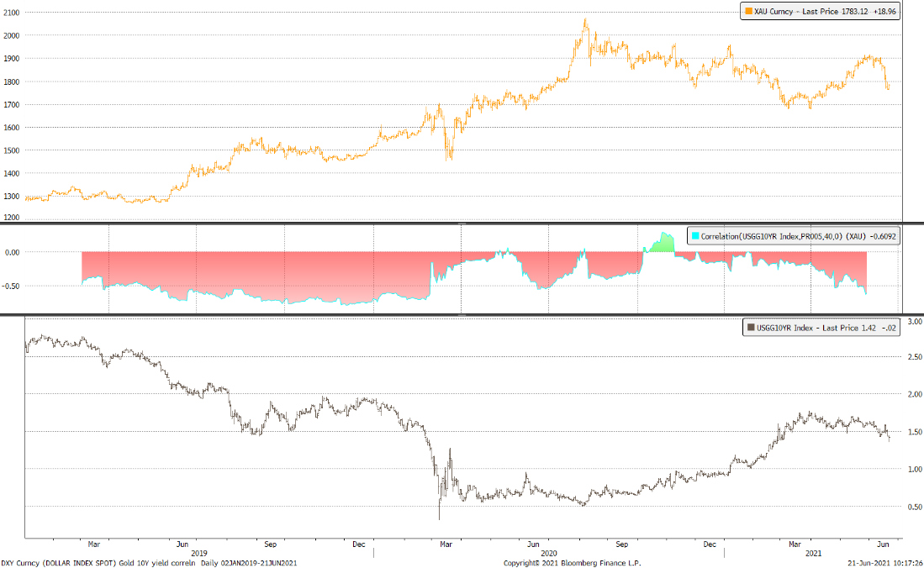The image size is (924, 568).
Task: Click the 3.00 value on yield axis
Action: coord(914,322)
